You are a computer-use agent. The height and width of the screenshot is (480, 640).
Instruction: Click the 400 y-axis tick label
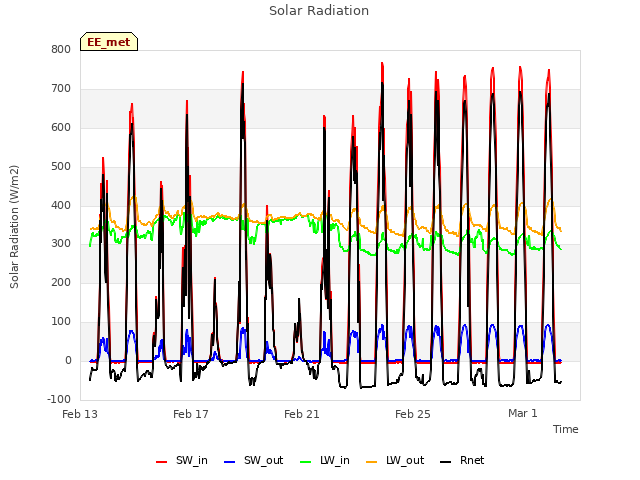(x=61, y=205)
